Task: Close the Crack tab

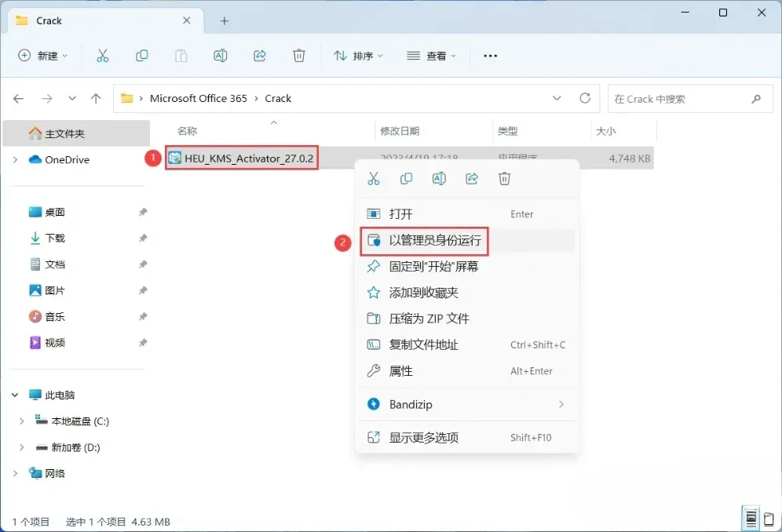Action: [x=187, y=20]
